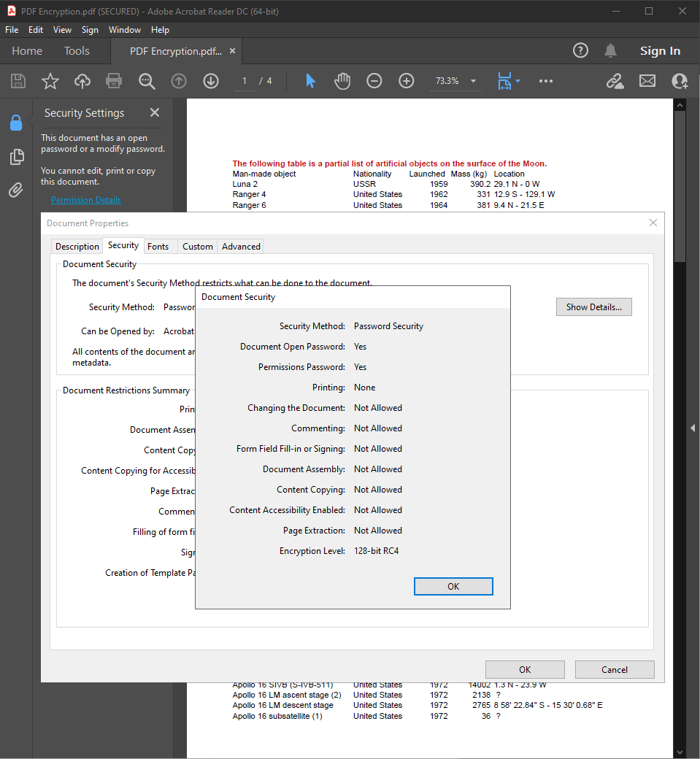Click the Show Details button
This screenshot has height=759, width=700.
point(593,307)
